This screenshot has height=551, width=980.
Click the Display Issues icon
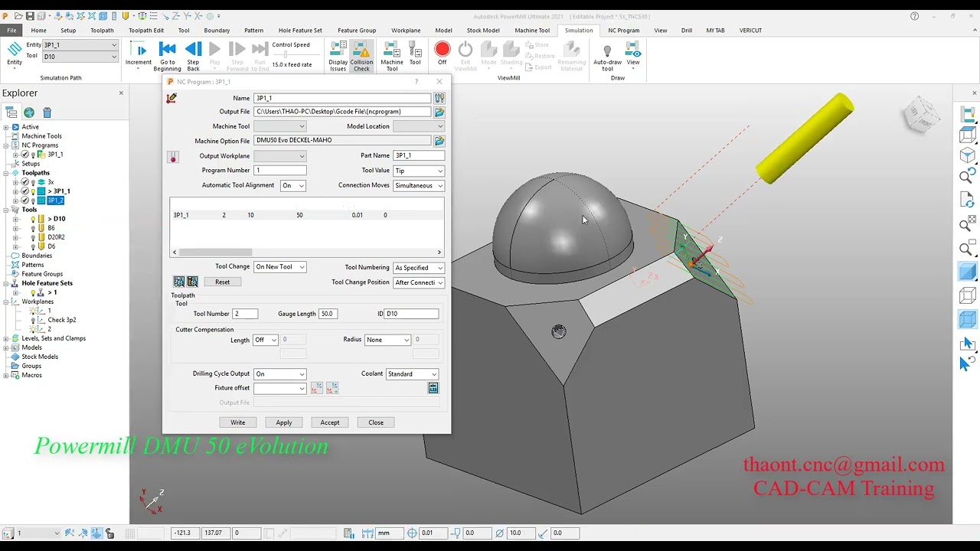(338, 51)
